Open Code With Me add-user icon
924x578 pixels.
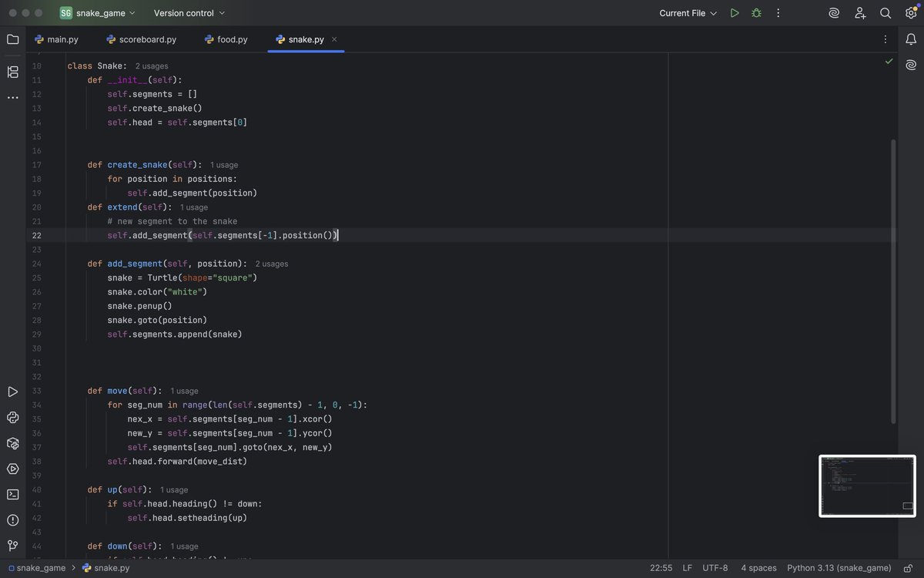click(x=860, y=13)
